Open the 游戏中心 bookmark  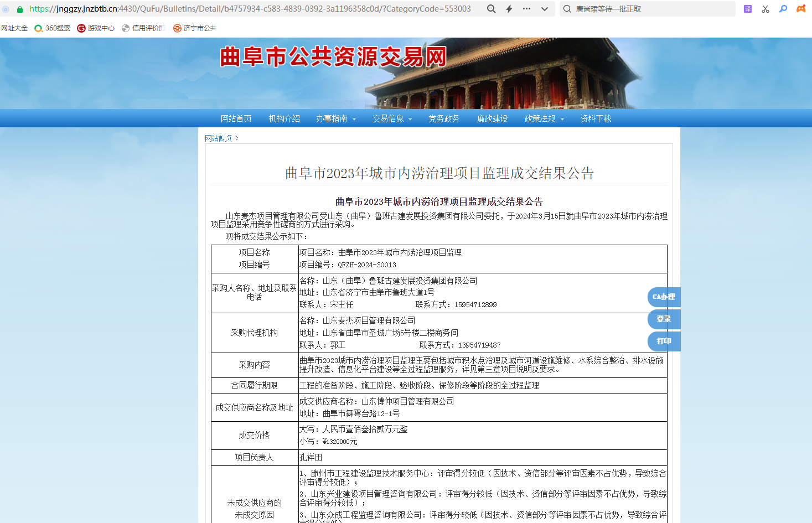pyautogui.click(x=96, y=28)
